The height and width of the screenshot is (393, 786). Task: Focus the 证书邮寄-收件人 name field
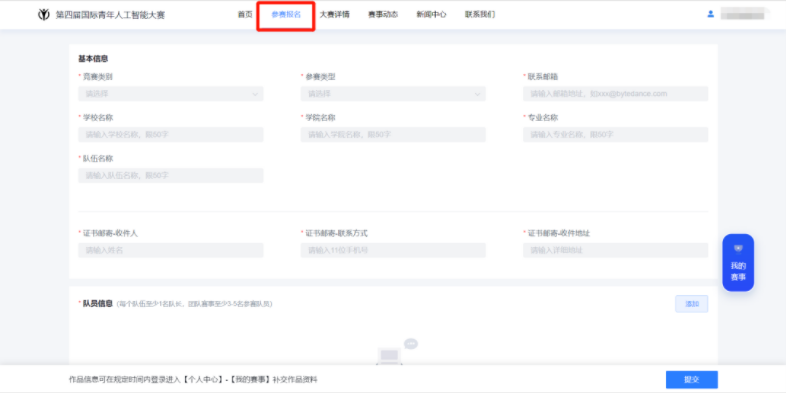170,250
